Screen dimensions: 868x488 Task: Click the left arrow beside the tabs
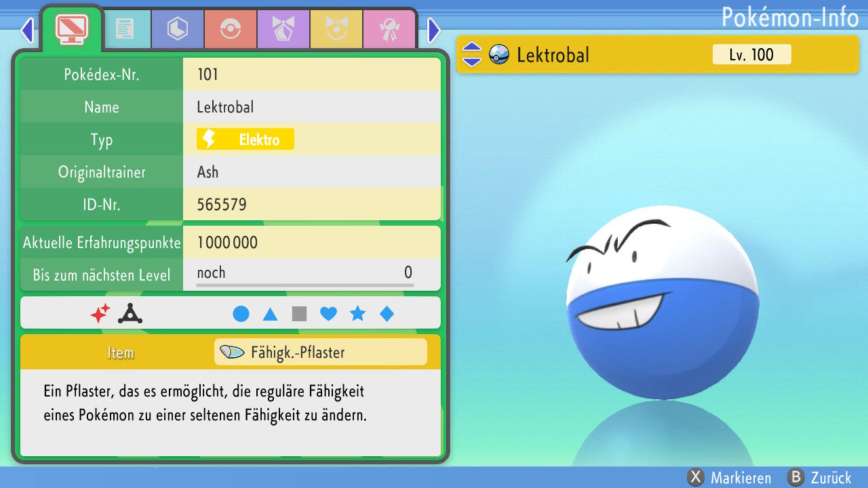pos(27,30)
